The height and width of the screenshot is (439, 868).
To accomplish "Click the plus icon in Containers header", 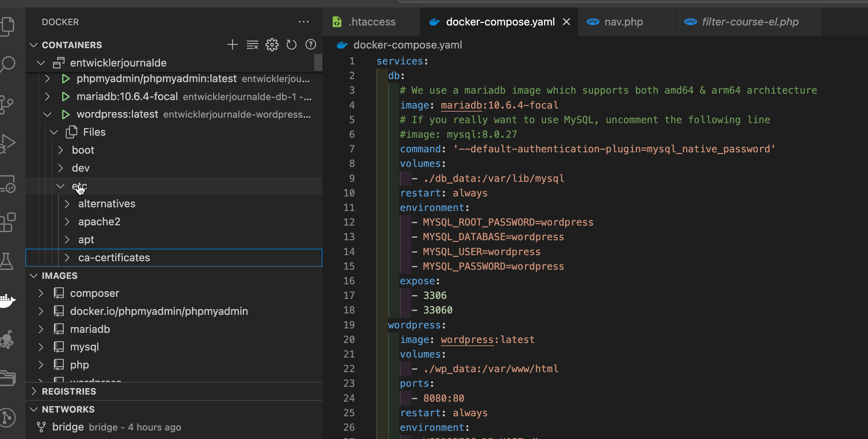I will point(232,44).
